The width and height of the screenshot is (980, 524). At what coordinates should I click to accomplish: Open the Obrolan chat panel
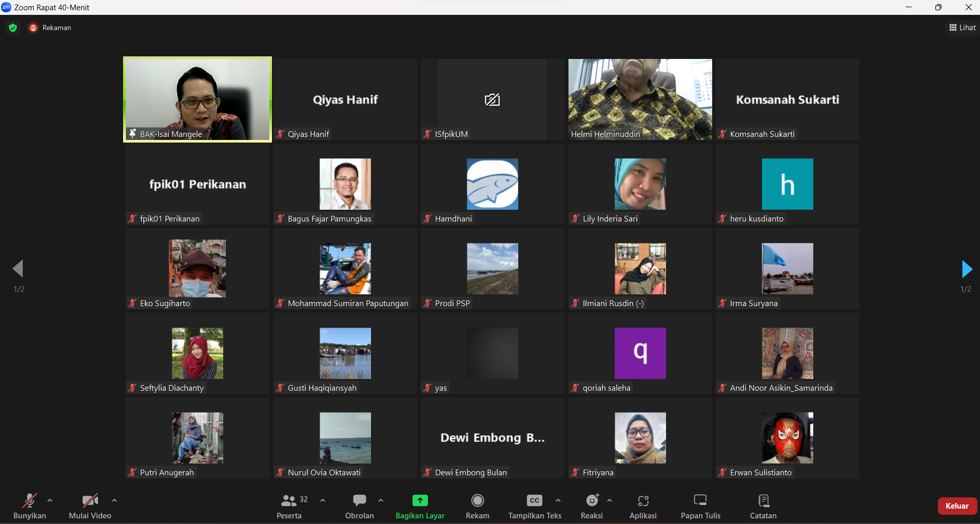pos(359,501)
